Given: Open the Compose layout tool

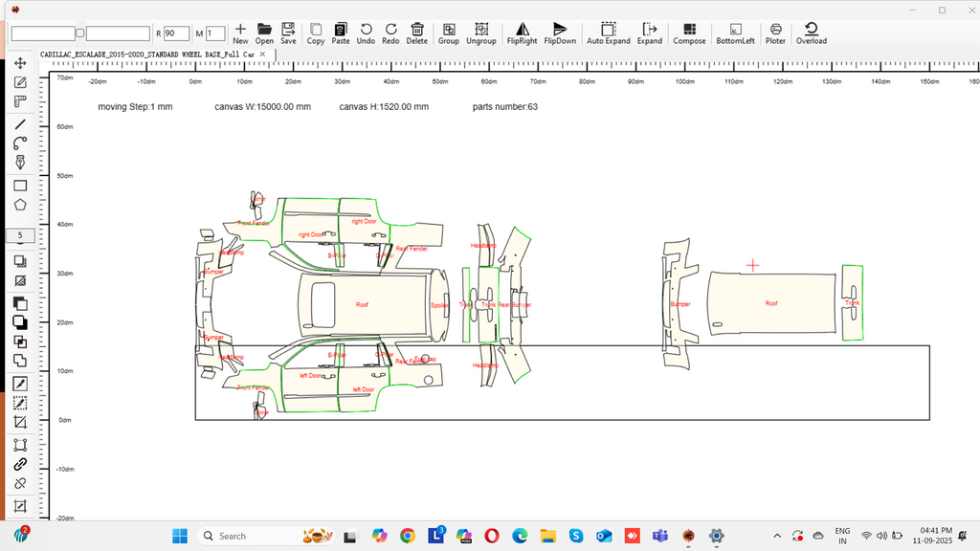Looking at the screenshot, I should (x=689, y=33).
